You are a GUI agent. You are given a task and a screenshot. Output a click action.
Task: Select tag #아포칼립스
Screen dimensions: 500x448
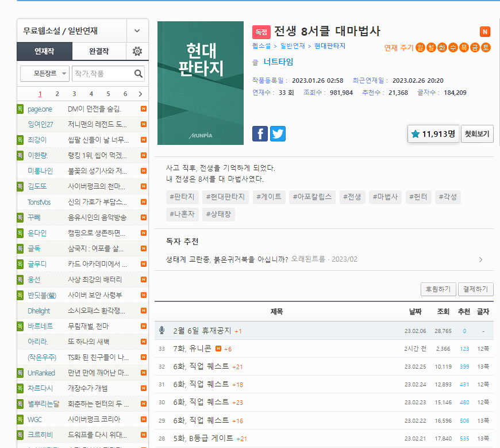tap(312, 197)
